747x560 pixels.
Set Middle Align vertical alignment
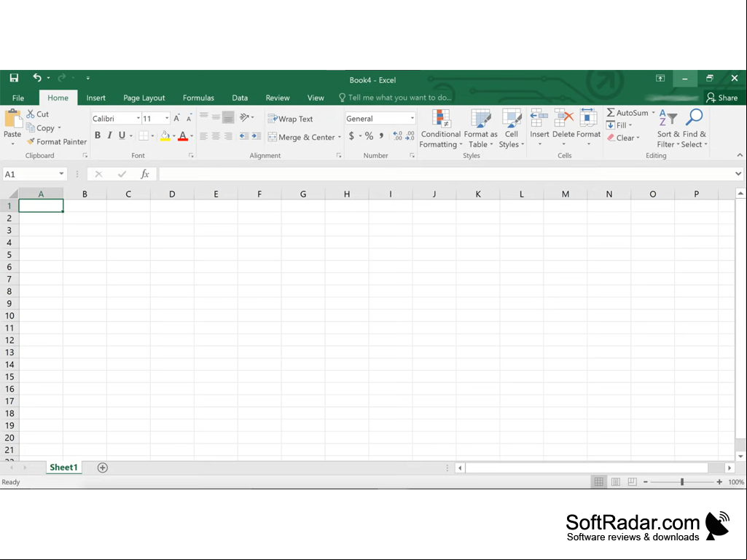click(x=216, y=117)
